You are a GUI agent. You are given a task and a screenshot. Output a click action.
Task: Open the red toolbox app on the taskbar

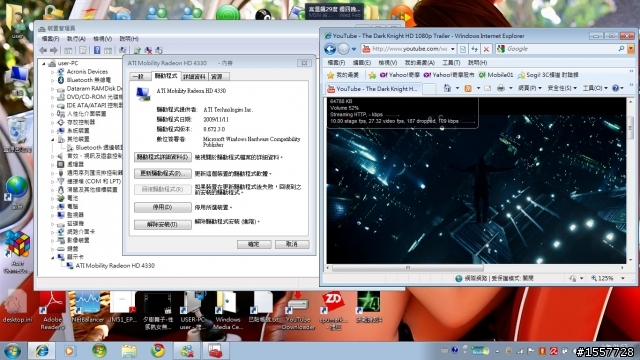215,351
